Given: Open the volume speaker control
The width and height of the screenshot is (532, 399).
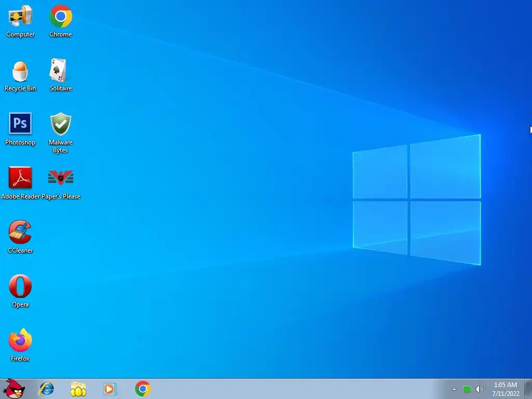Looking at the screenshot, I should 480,389.
